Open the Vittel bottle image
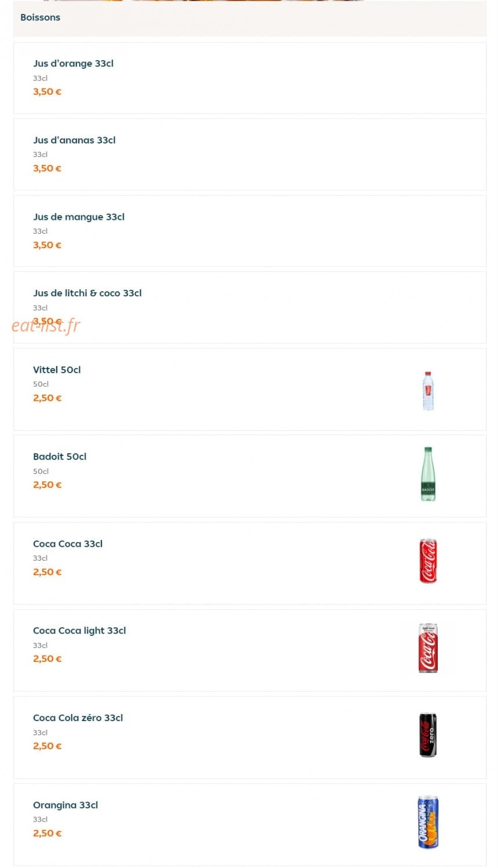 tap(428, 391)
